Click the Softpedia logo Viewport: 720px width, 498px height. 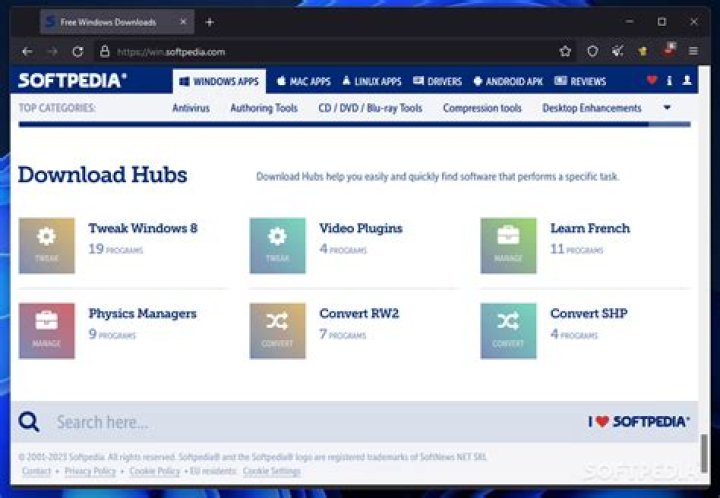pos(73,81)
